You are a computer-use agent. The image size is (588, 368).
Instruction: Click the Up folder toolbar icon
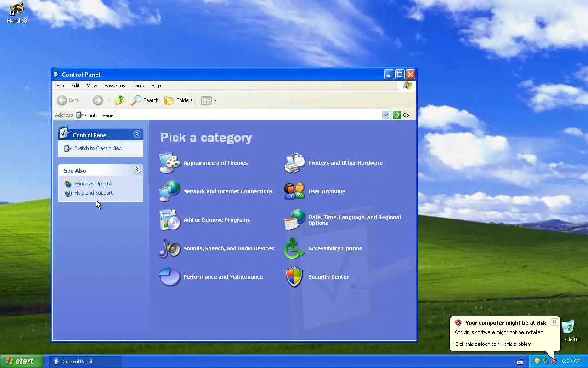click(120, 100)
